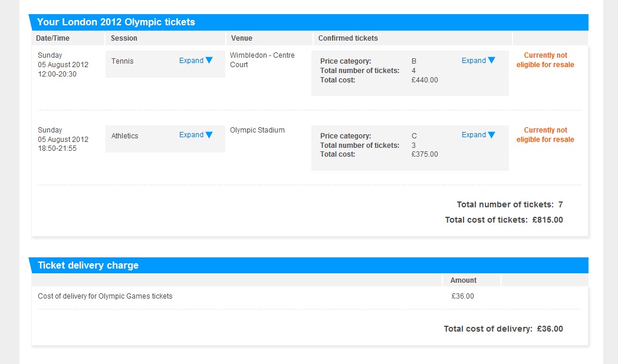Click 'Cost of delivery for Olympic Games tickets' row
This screenshot has height=364, width=618.
pos(105,296)
